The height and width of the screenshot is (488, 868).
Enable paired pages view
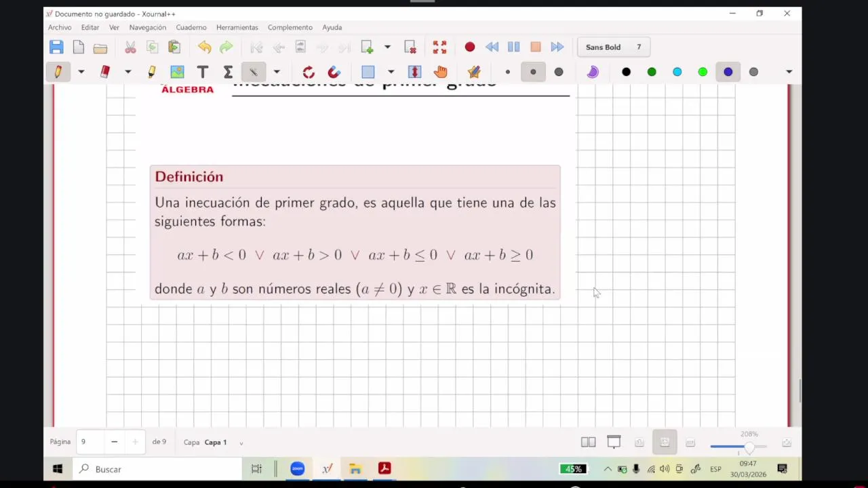[x=588, y=443]
